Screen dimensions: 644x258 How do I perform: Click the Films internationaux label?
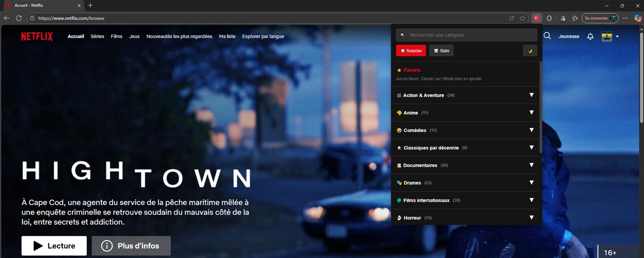pyautogui.click(x=426, y=200)
